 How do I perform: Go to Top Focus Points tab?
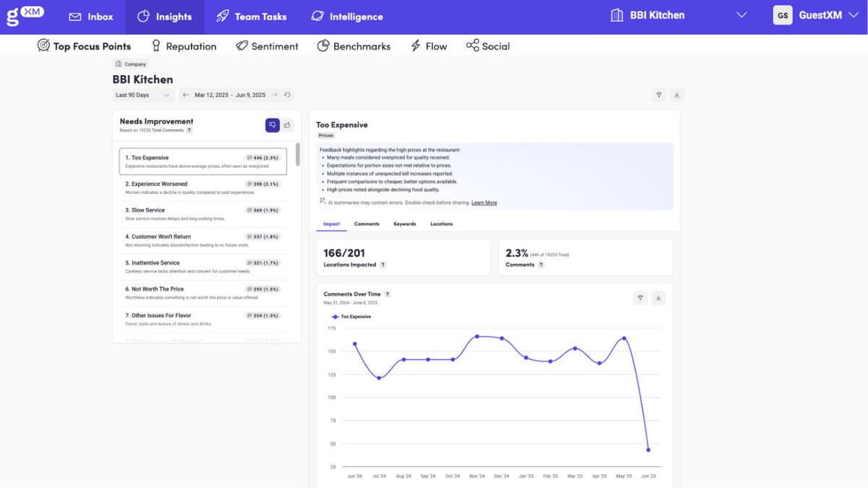coord(84,46)
